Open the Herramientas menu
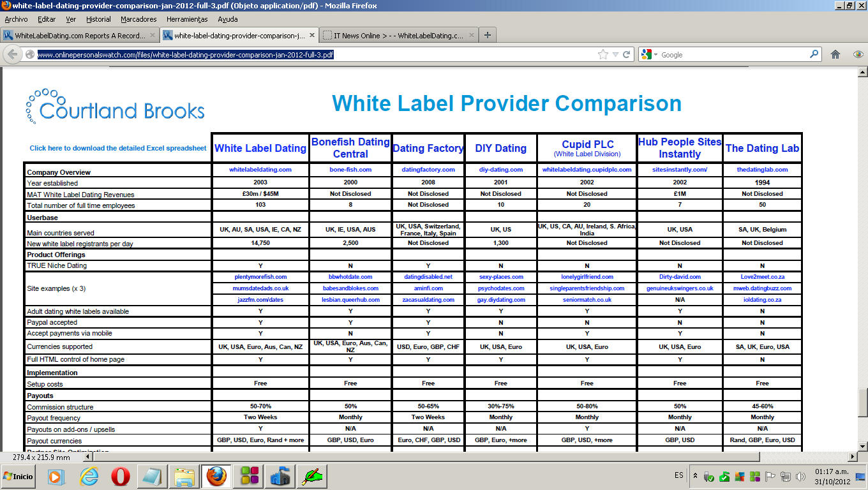 coord(187,19)
